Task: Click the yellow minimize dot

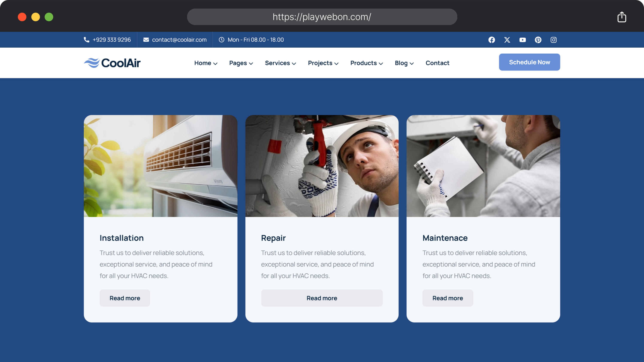Action: point(35,17)
